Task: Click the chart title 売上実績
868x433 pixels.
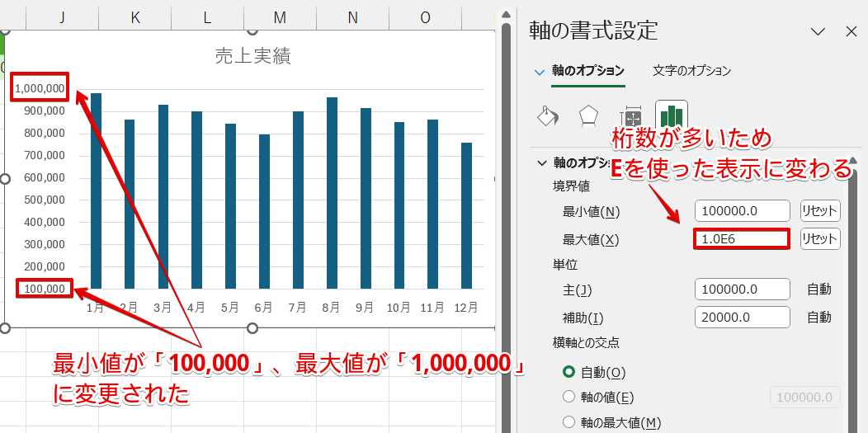Action: pyautogui.click(x=252, y=56)
